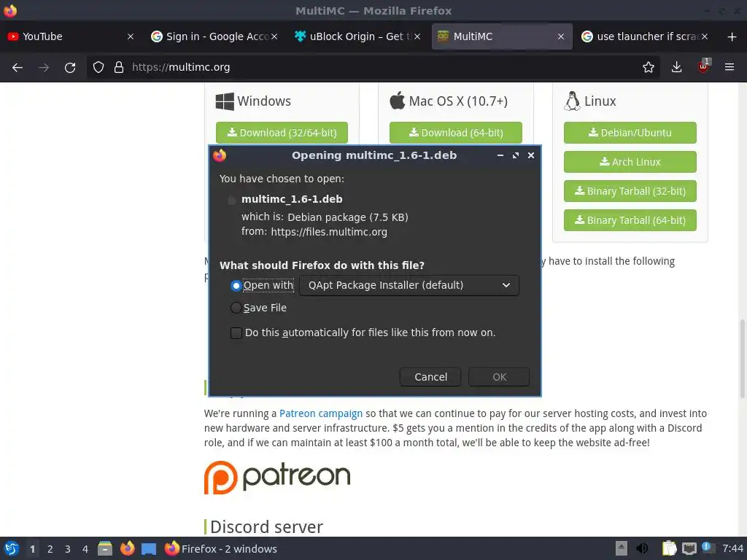Viewport: 747px width, 560px height.
Task: Open a new browser tab
Action: (732, 36)
